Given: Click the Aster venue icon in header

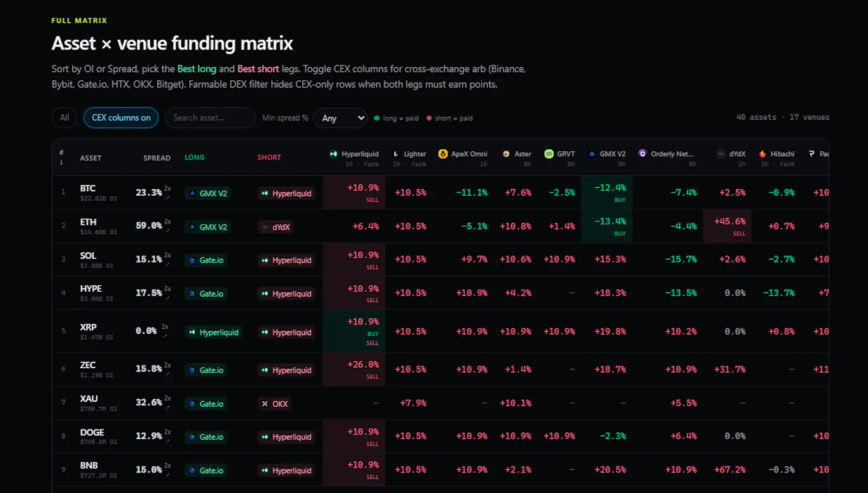Looking at the screenshot, I should click(x=506, y=154).
